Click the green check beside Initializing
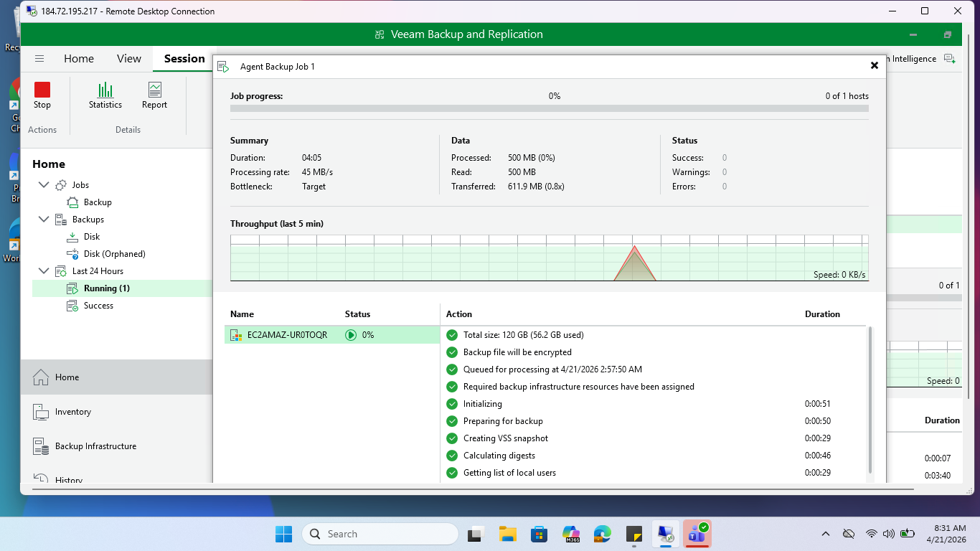Viewport: 980px width, 551px height. tap(452, 404)
